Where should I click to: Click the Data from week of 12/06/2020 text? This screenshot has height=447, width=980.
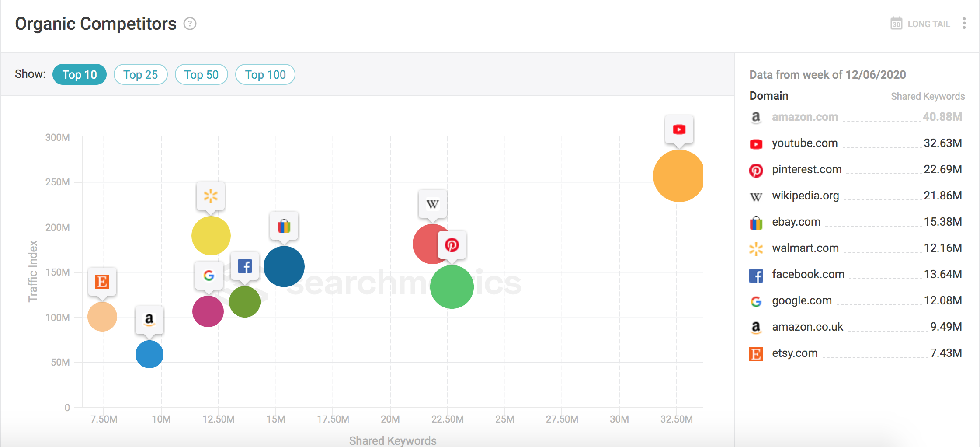coord(827,75)
